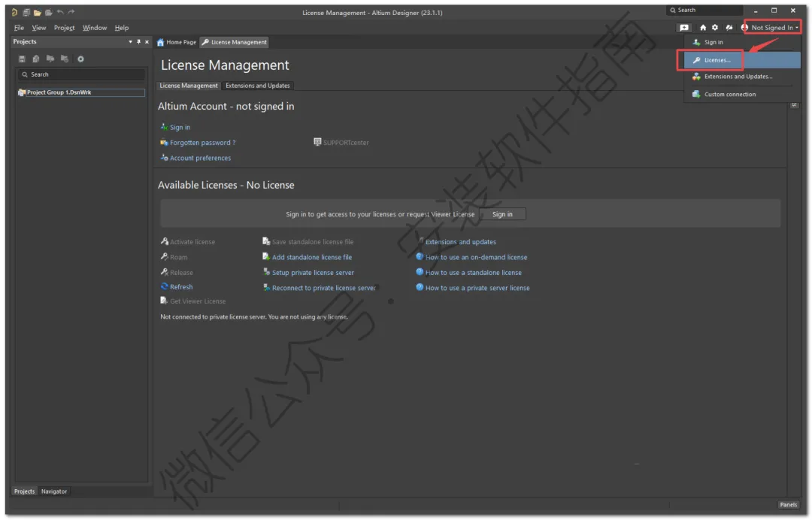Viewport: 812px width, 520px height.
Task: Open Preferences gear icon at top right
Action: [715, 27]
